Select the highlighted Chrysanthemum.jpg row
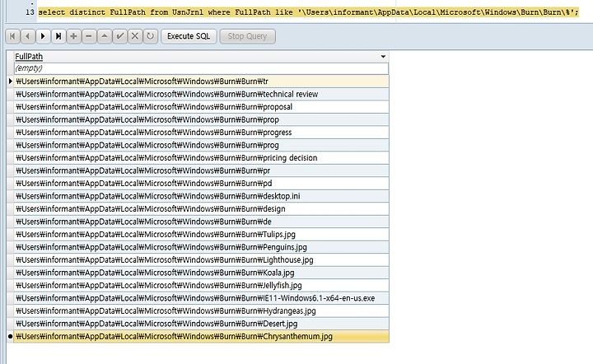The height and width of the screenshot is (364, 593). [x=201, y=336]
